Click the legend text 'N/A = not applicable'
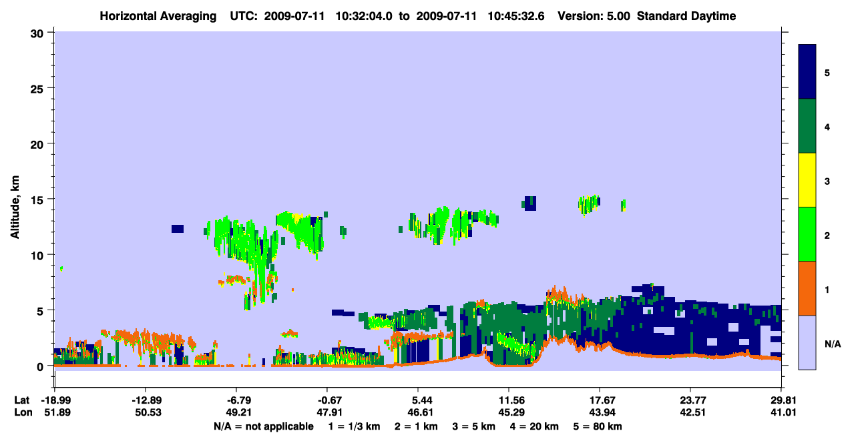868x445 pixels. (263, 426)
